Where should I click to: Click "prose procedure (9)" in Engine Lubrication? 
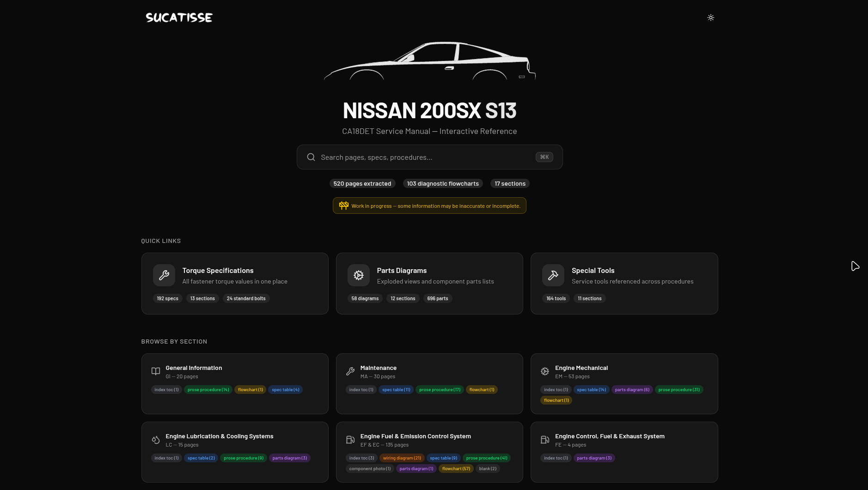[244, 458]
